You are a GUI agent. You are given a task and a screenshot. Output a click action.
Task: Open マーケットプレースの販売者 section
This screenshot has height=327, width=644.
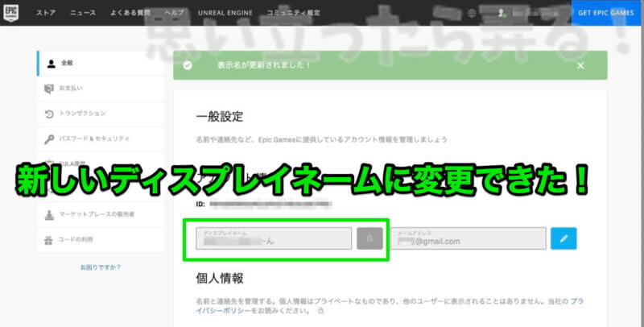(x=101, y=214)
